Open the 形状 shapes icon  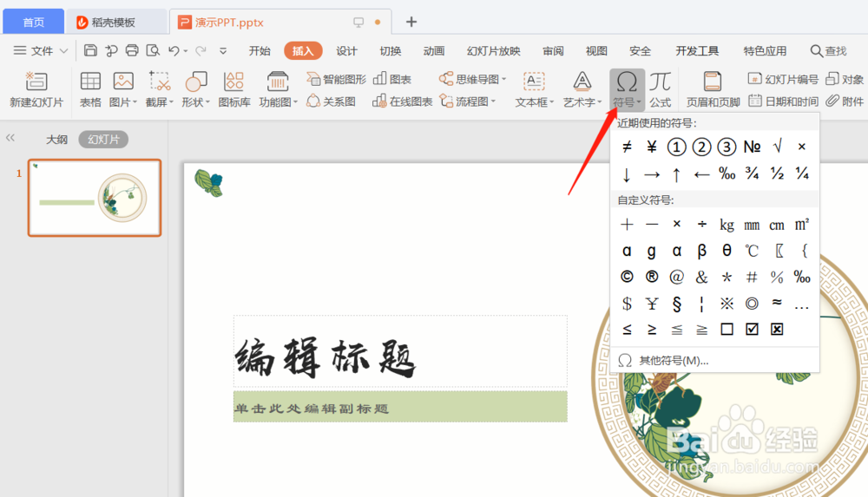tap(196, 82)
